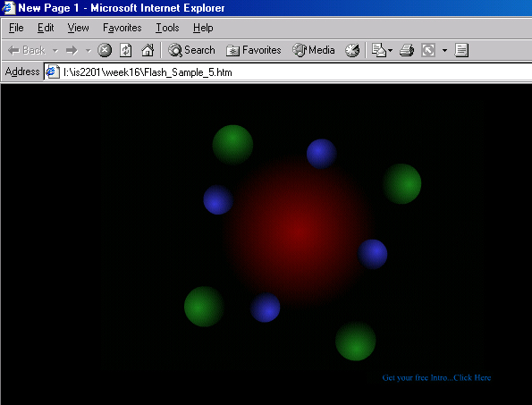The height and width of the screenshot is (405, 532).
Task: Open the Media toolbar button
Action: (x=314, y=50)
